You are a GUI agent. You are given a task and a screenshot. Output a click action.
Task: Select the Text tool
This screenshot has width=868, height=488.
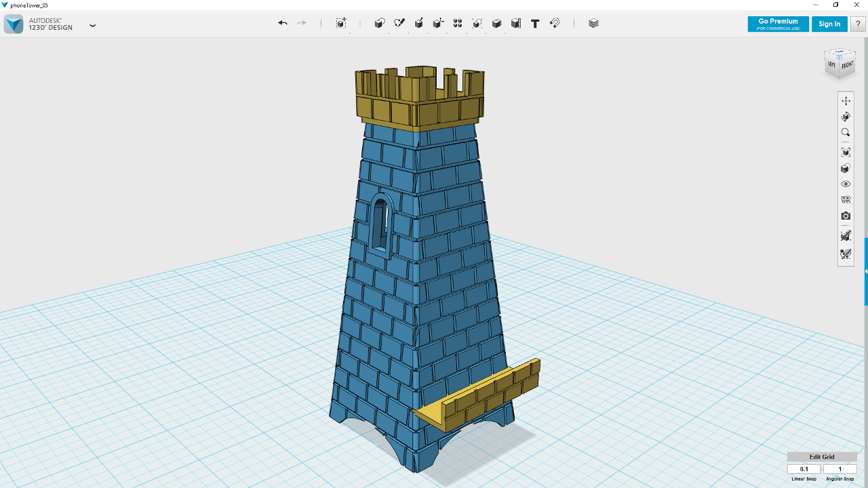pos(535,23)
